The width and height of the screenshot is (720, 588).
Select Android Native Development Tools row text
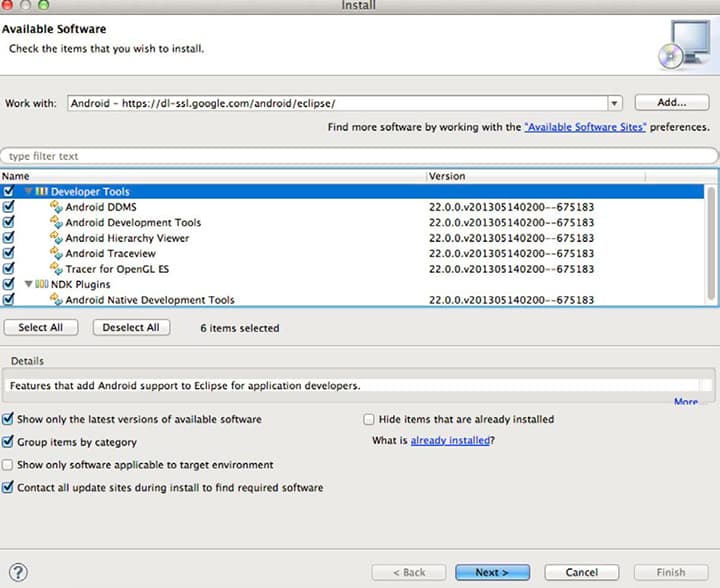(x=150, y=300)
